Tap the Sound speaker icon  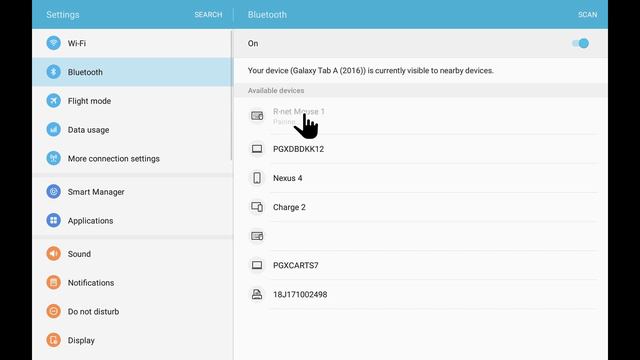(53, 253)
